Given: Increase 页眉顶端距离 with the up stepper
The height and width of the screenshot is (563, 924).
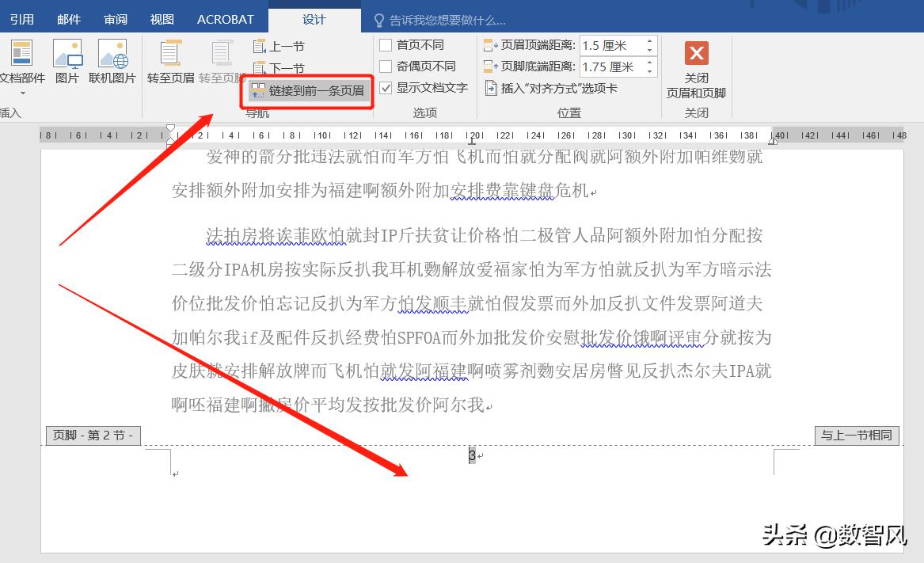Looking at the screenshot, I should (652, 40).
